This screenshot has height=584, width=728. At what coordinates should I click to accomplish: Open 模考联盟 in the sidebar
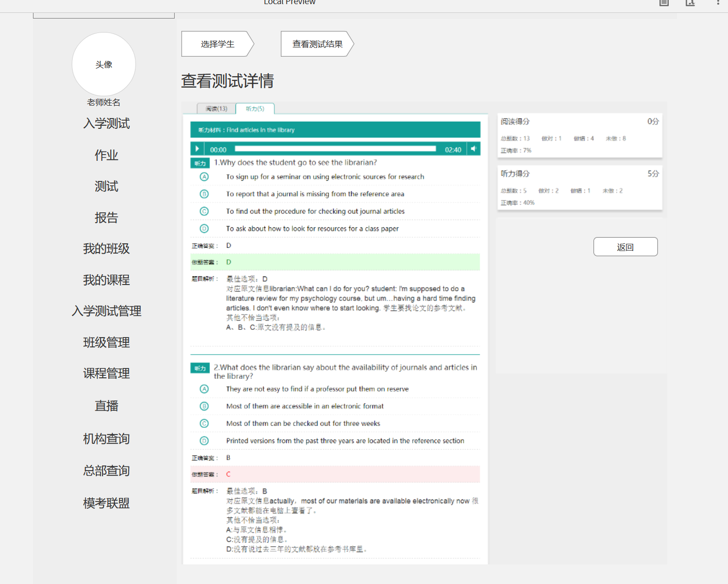[107, 503]
